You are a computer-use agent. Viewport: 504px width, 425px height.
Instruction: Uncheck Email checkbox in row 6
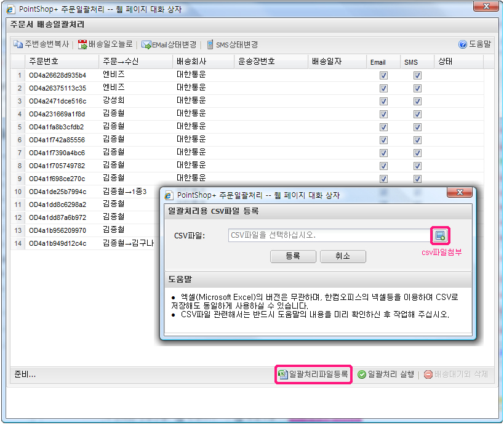pyautogui.click(x=383, y=140)
